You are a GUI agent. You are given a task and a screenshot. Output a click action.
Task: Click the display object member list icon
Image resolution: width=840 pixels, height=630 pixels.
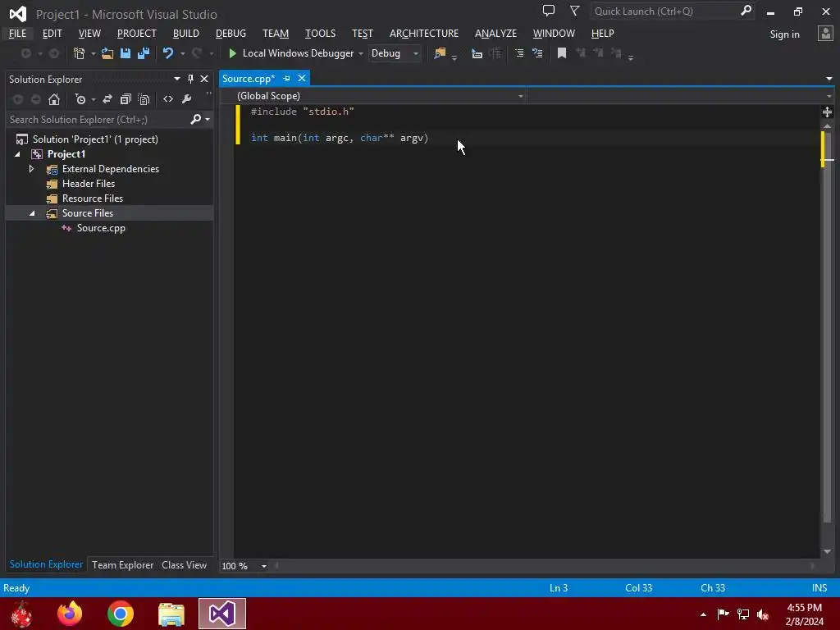click(477, 53)
